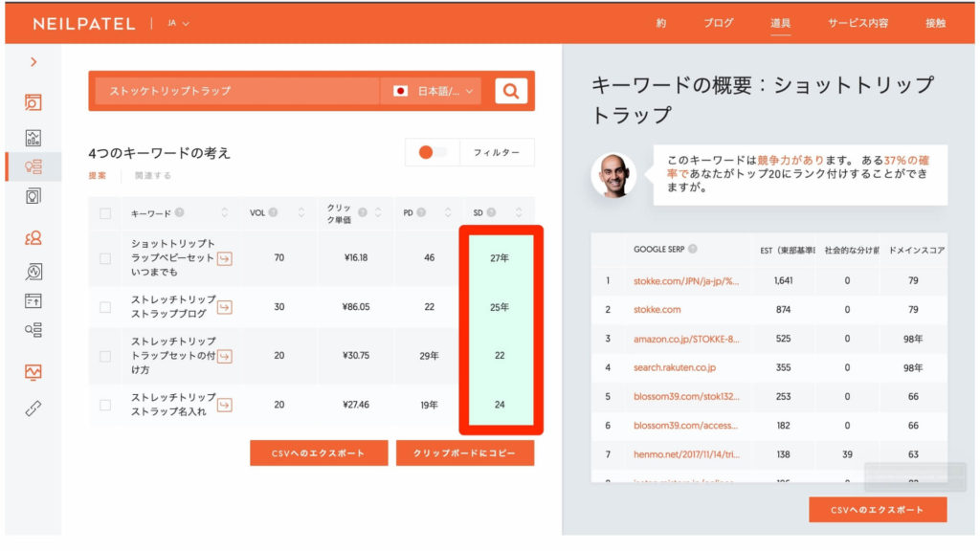Switch to the 関連する tab
Image resolution: width=980 pixels, height=551 pixels.
pos(152,176)
